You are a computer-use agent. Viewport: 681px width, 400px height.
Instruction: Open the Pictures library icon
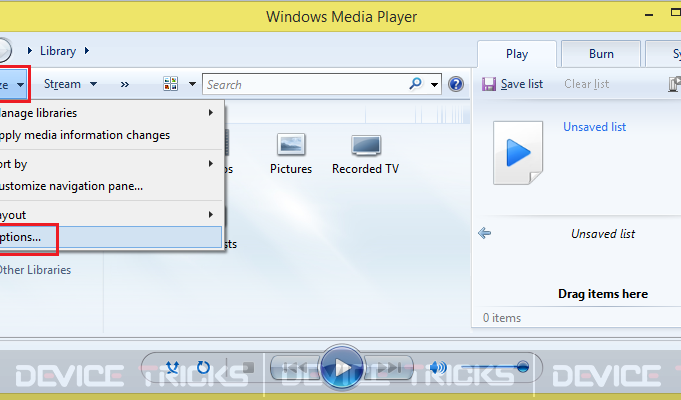click(291, 145)
